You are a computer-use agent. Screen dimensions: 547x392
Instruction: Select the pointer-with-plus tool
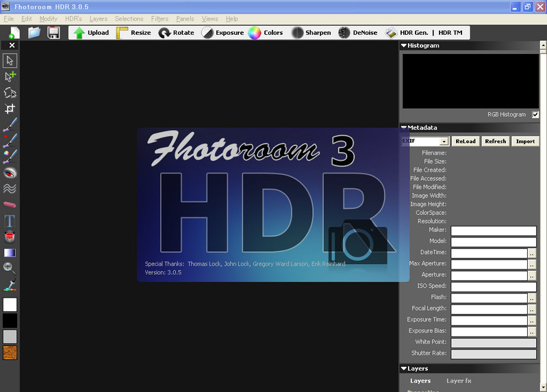[x=10, y=77]
